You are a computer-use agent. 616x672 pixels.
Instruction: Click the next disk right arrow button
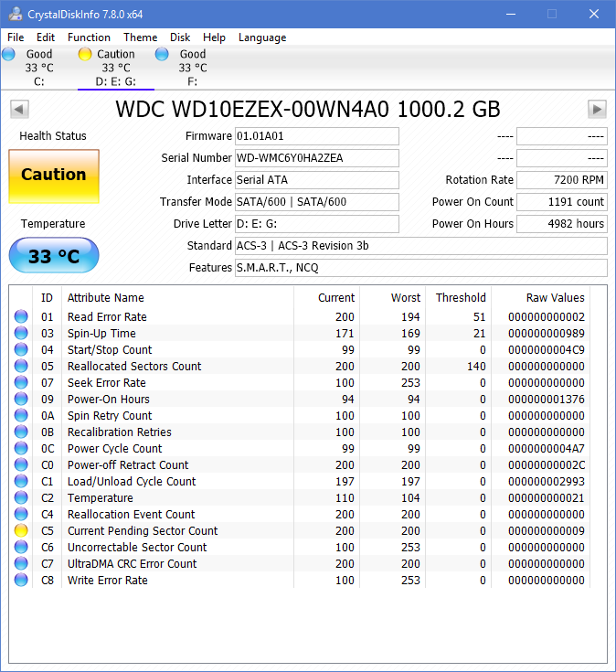click(597, 110)
